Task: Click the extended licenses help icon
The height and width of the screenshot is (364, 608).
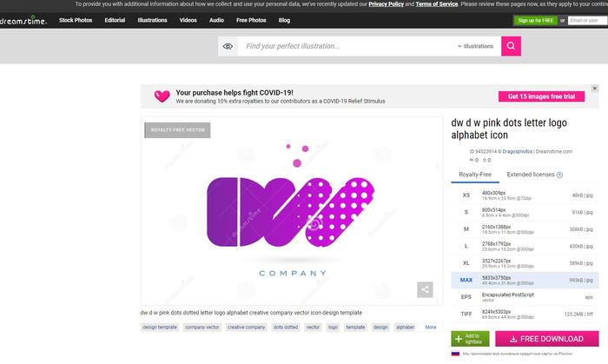Action: 559,175
